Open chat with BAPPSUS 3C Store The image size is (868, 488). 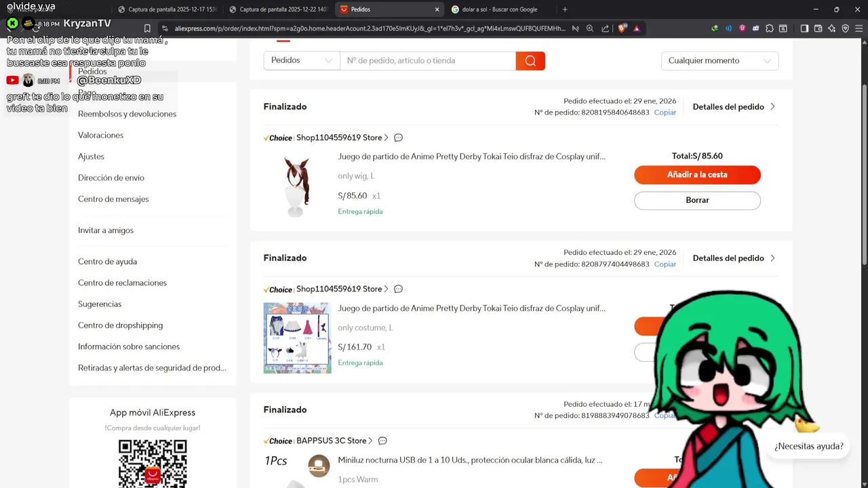[382, 441]
